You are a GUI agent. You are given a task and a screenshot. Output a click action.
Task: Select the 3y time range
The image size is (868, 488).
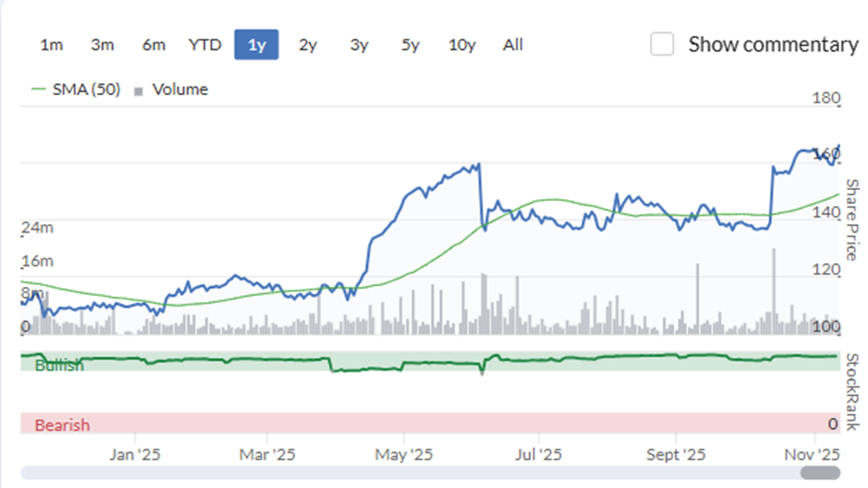(358, 44)
